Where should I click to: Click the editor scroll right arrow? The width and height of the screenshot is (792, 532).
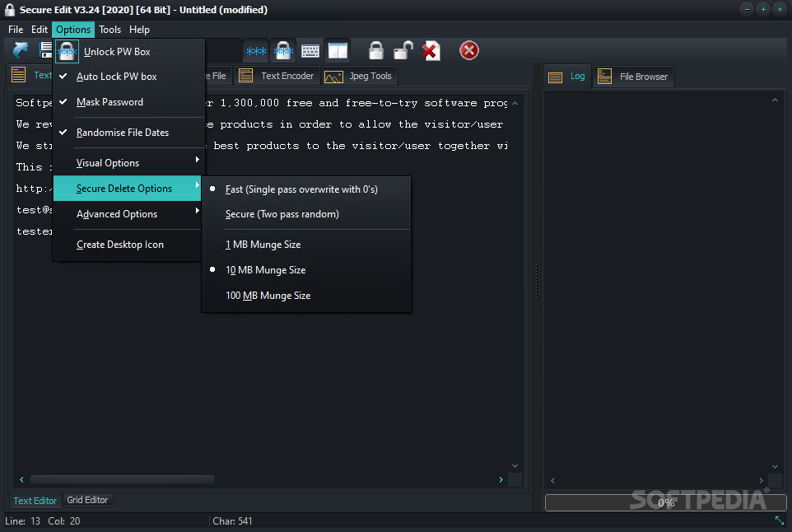click(x=501, y=479)
